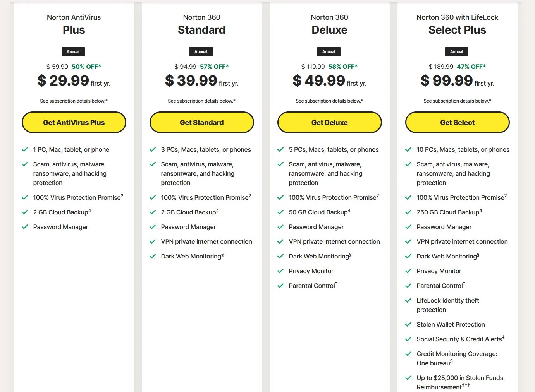This screenshot has width=535, height=392.
Task: Open footnote 3 after One bureau
Action: (x=451, y=361)
